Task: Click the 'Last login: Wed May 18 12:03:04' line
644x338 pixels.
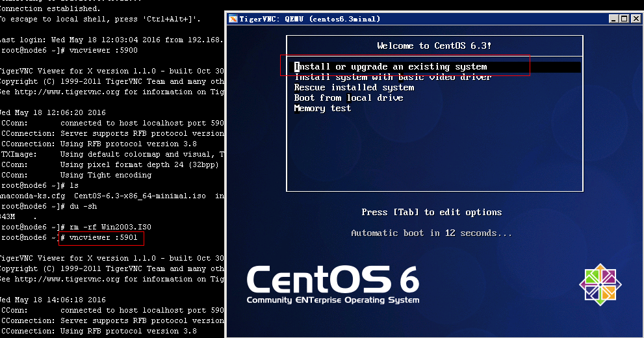Action: pos(112,40)
